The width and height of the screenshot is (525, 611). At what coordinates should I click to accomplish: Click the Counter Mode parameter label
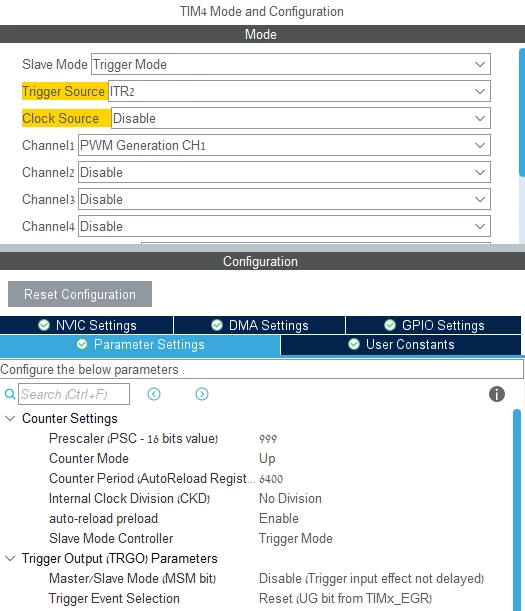[89, 459]
